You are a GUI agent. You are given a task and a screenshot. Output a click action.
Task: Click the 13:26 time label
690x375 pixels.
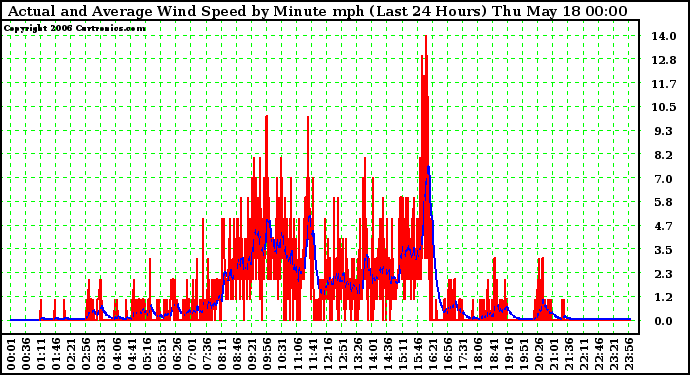pyautogui.click(x=358, y=354)
